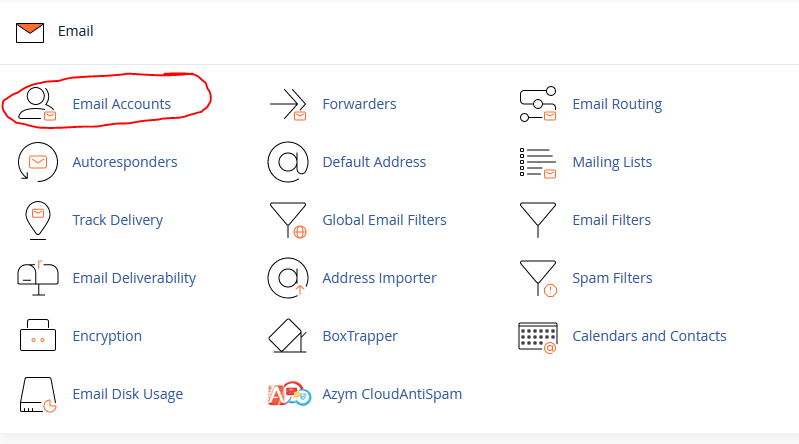Click the Default Address at-sign icon
The width and height of the screenshot is (799, 444).
pyautogui.click(x=288, y=162)
